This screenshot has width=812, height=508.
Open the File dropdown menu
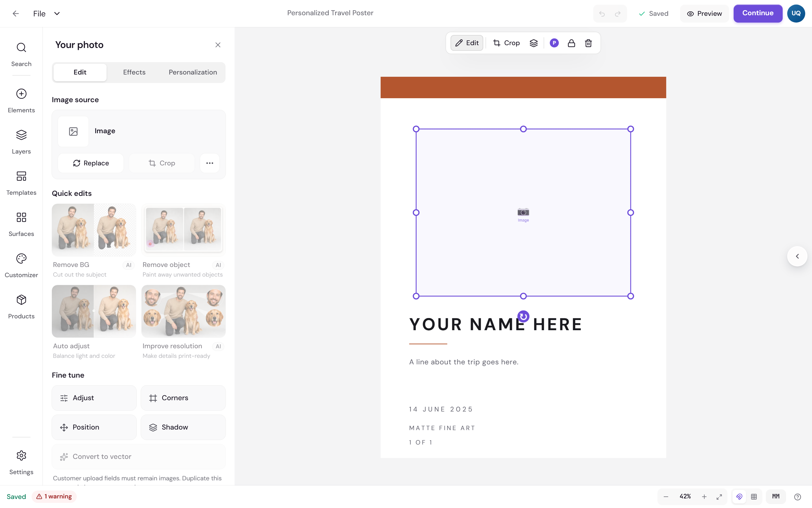click(46, 14)
